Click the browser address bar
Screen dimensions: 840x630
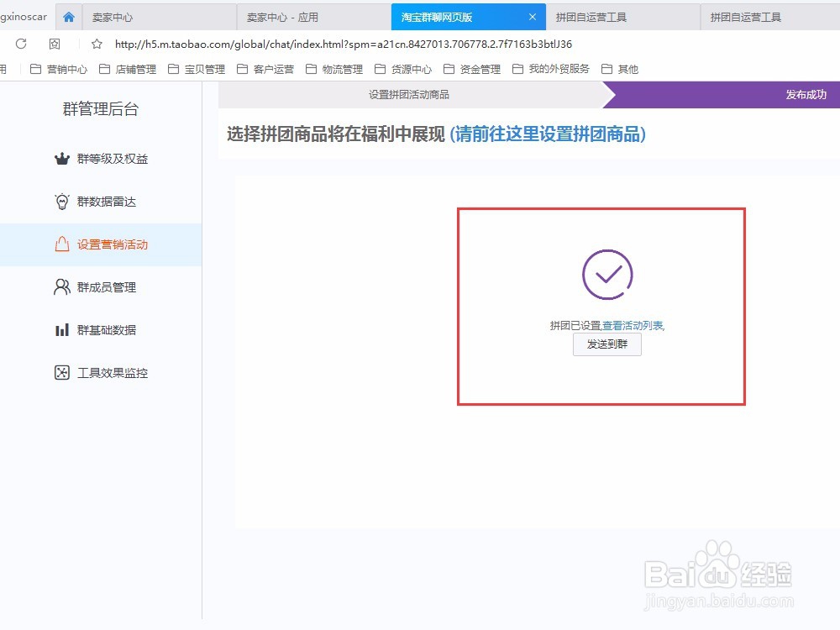pos(336,43)
